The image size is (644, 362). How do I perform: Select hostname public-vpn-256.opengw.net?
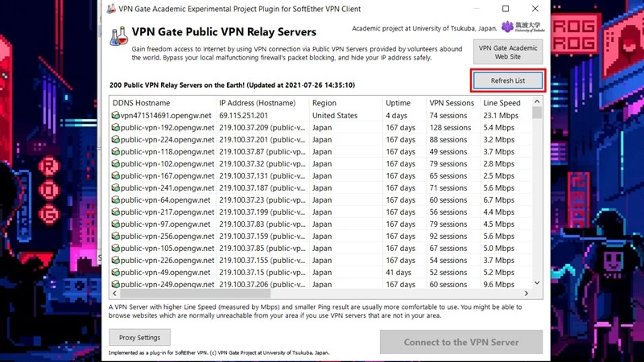click(x=167, y=236)
